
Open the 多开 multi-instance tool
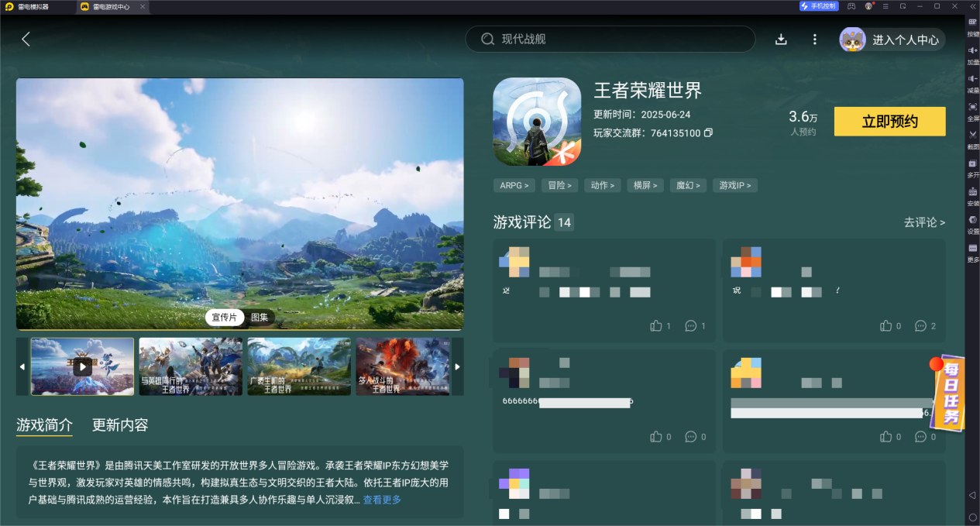[x=973, y=167]
